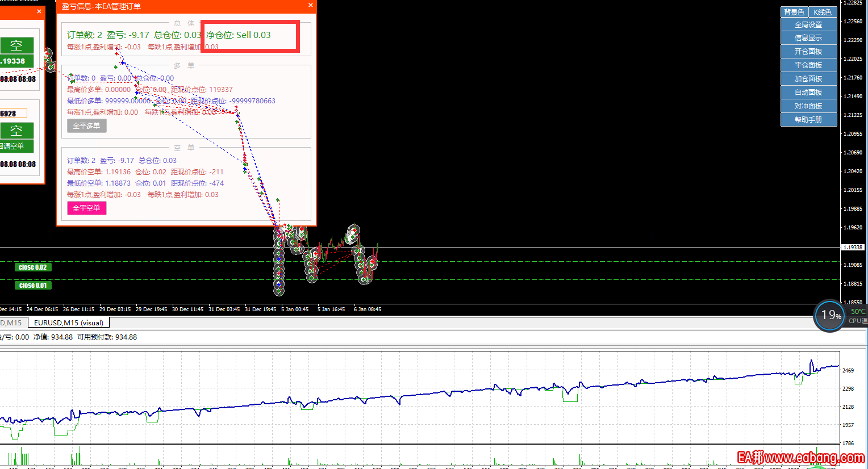Viewport: 868px width, 469px height.
Task: Click the 'close 0.02' order label
Action: pos(33,267)
